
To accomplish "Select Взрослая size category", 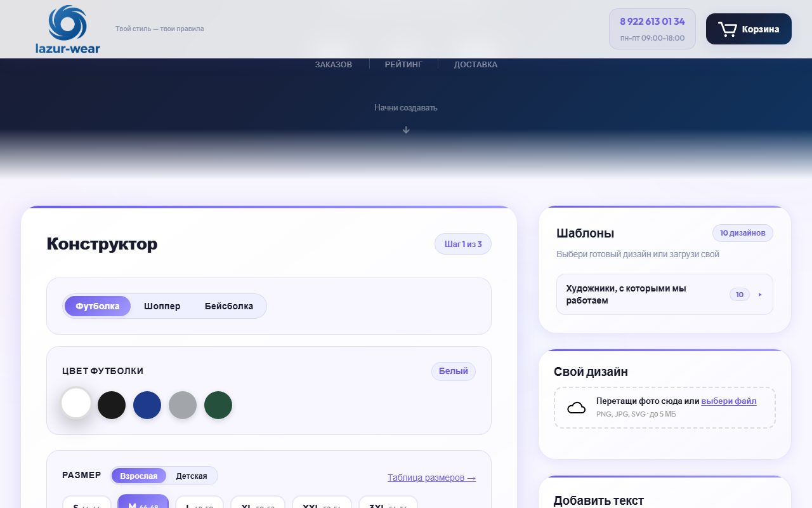I will click(x=139, y=476).
